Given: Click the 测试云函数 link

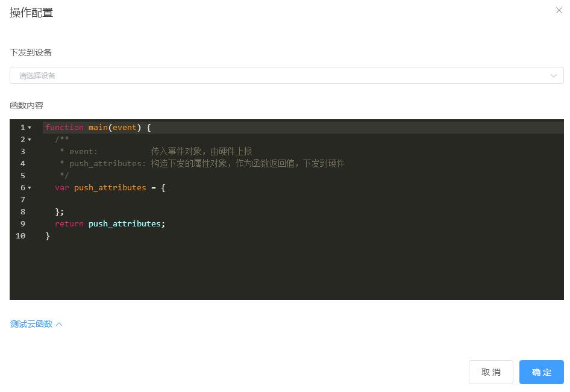Looking at the screenshot, I should (x=31, y=324).
